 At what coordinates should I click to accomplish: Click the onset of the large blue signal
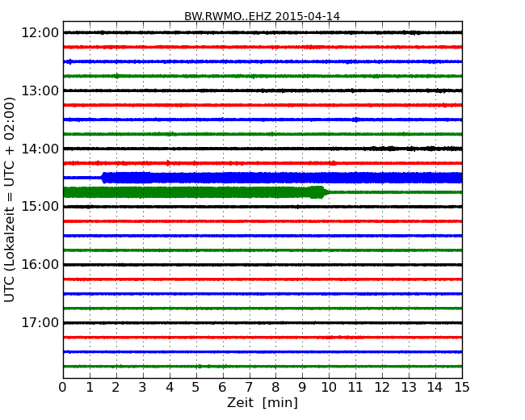point(104,178)
